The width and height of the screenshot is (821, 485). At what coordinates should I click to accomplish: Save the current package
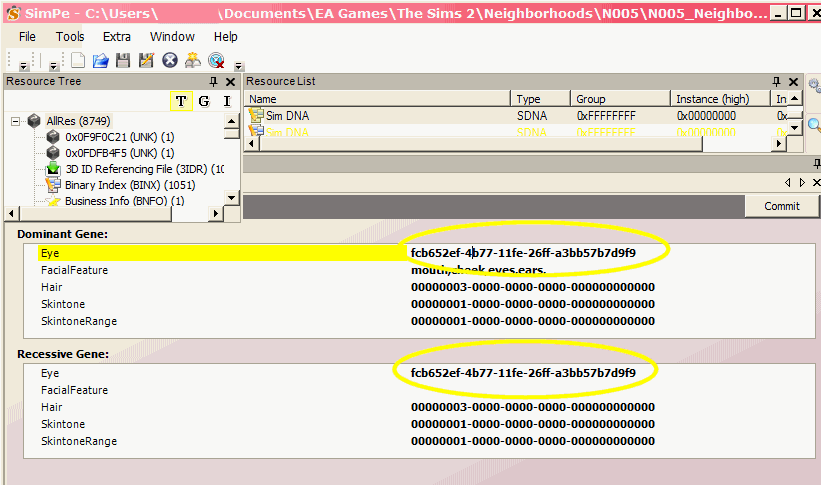123,61
